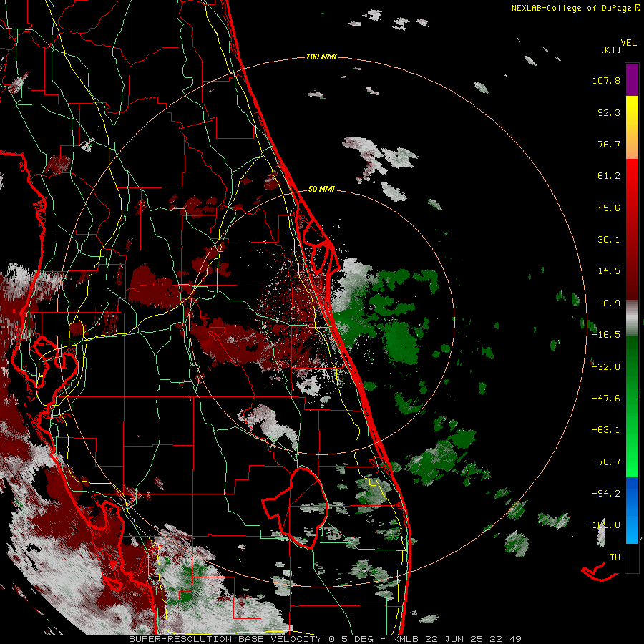Select the 76.7 legend value

coord(609,144)
